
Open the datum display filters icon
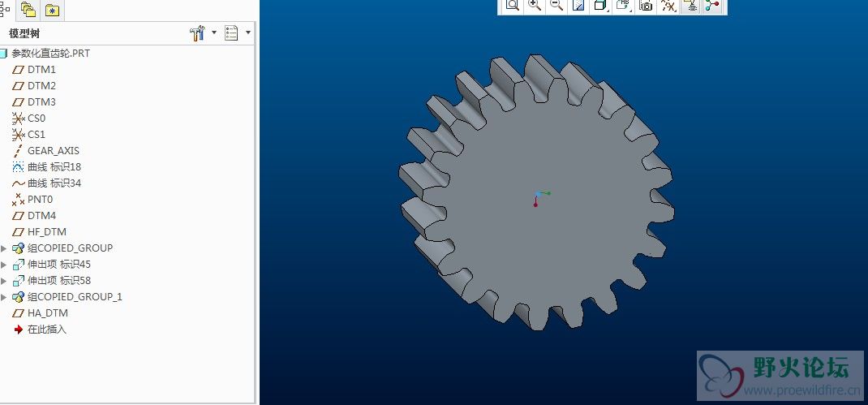click(x=668, y=5)
